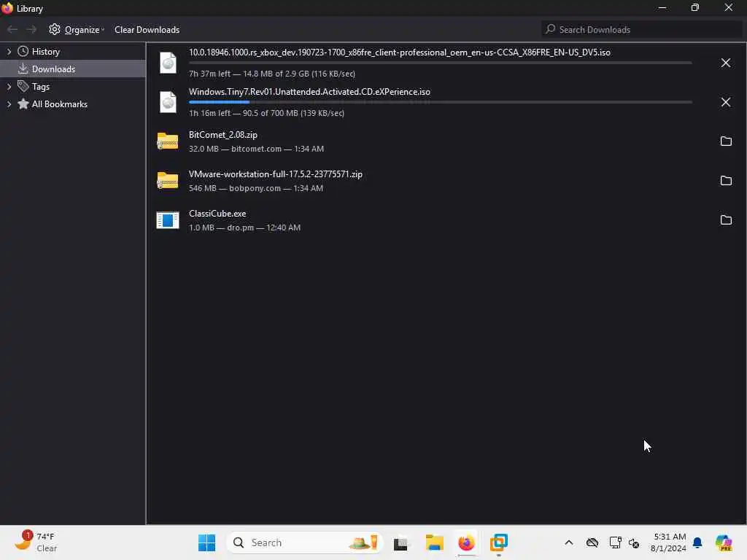Expand the Tags tree node

9,87
